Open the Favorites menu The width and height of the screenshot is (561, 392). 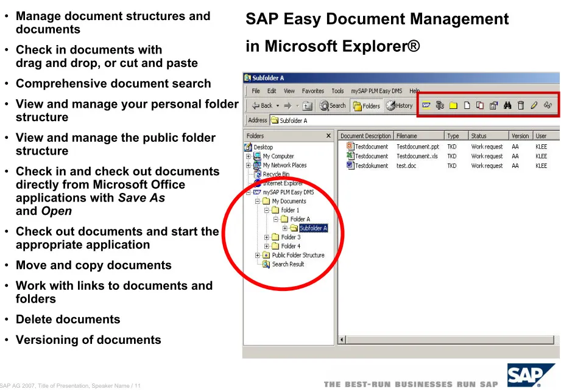pos(313,91)
